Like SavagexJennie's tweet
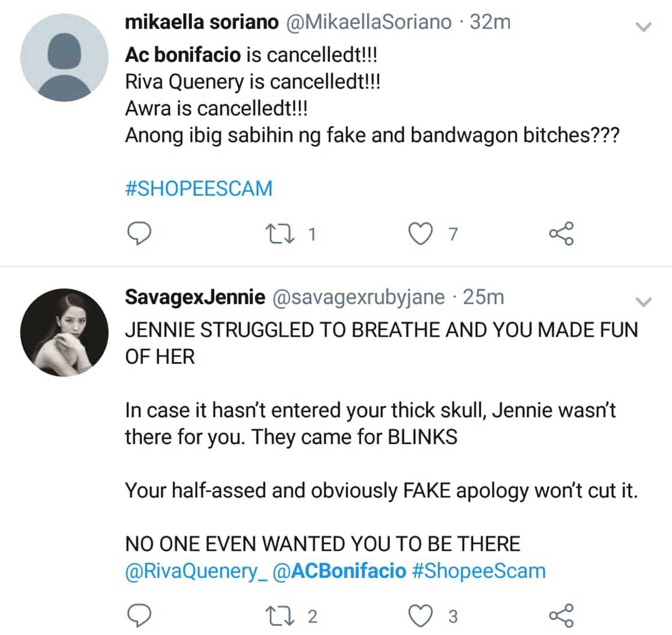 point(421,615)
